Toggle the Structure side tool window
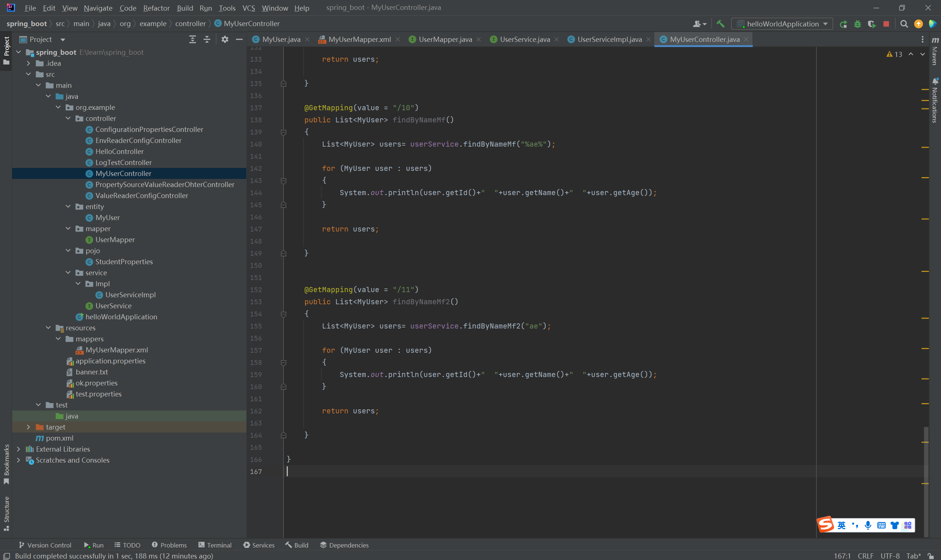 click(6, 513)
